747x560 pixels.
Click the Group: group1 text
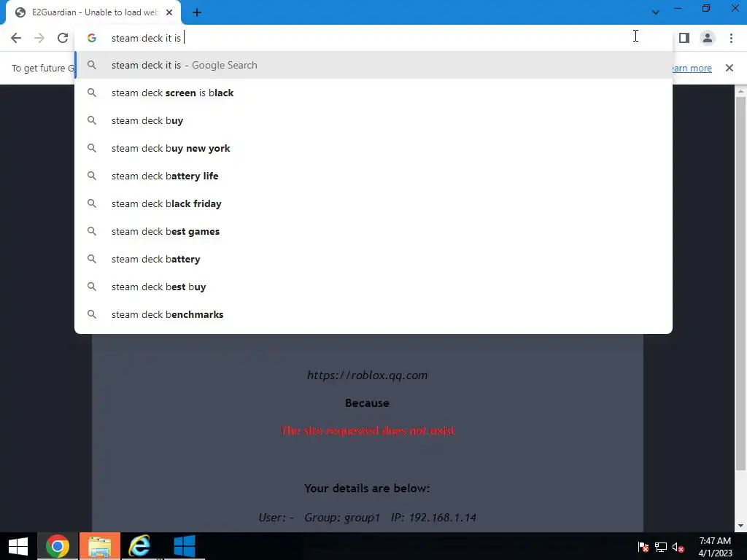343,517
